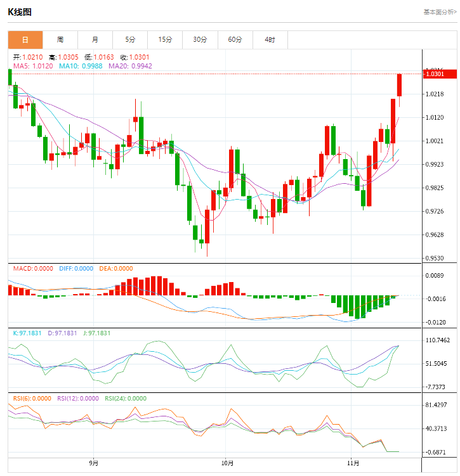Click the 51.5045 KDJ axis label
Image resolution: width=460 pixels, height=476 pixels.
[x=436, y=363]
